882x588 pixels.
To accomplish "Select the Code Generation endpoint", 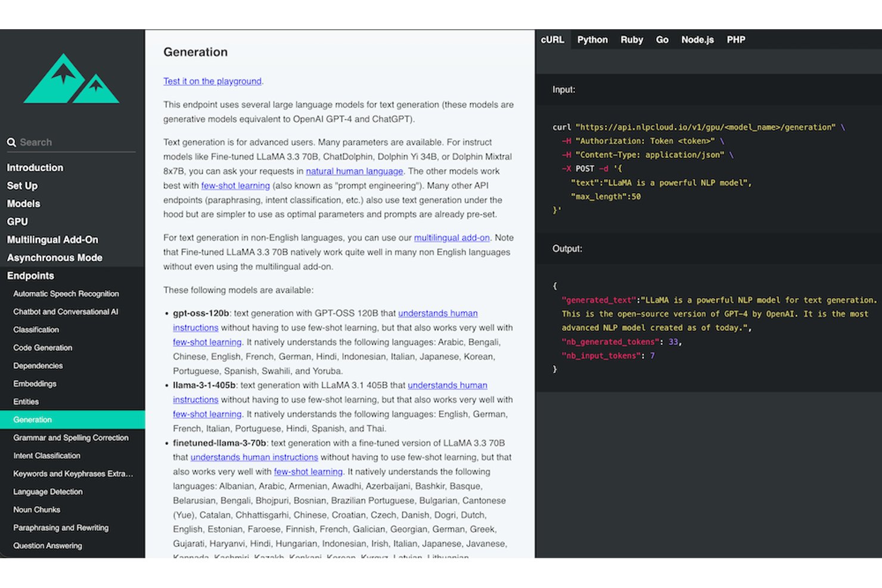I will 43,348.
